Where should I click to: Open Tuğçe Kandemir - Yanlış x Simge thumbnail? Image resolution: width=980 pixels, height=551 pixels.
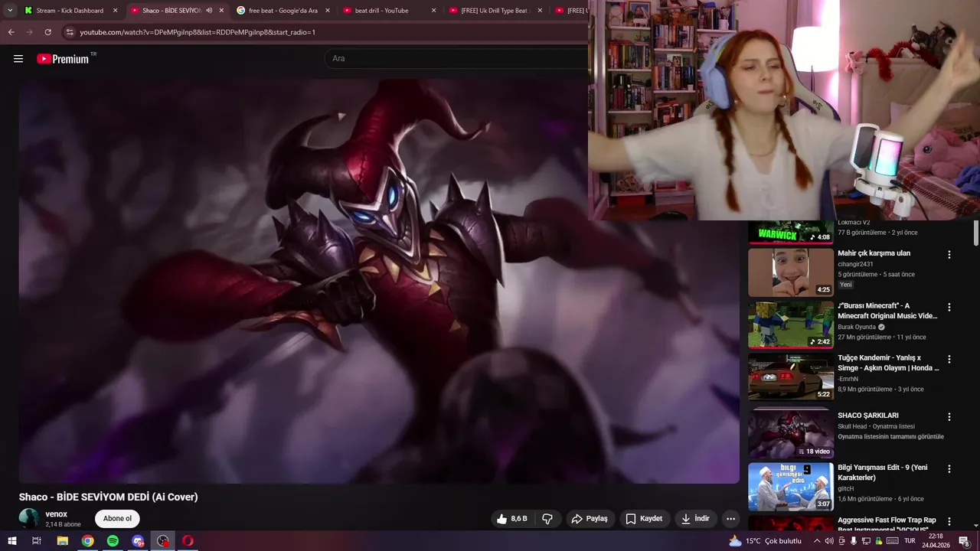791,377
